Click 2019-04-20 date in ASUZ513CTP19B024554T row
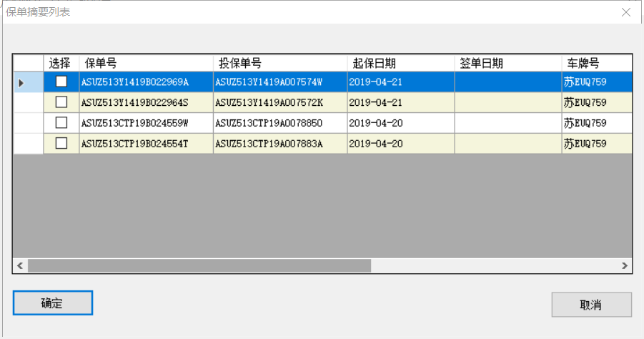 pyautogui.click(x=401, y=144)
